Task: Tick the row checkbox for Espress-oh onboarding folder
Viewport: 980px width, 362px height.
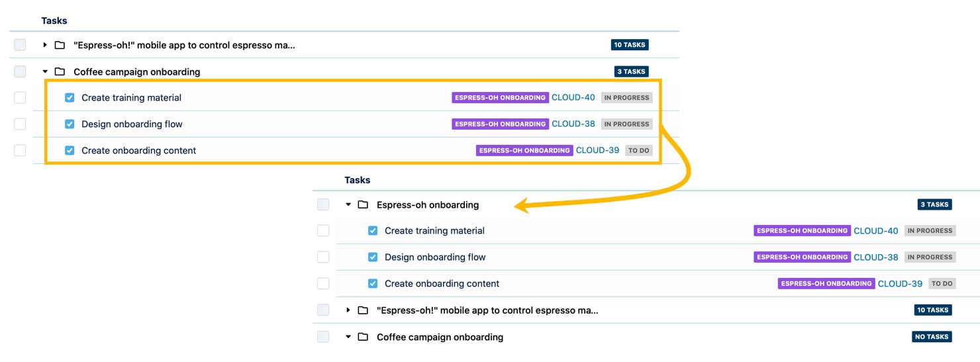Action: pyautogui.click(x=323, y=204)
